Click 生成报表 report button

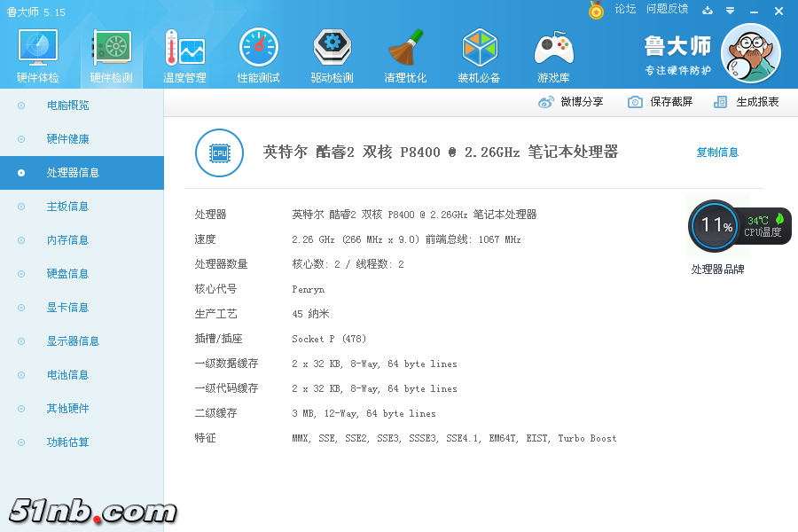pos(747,102)
